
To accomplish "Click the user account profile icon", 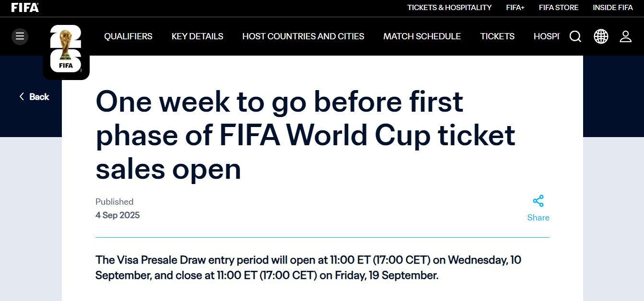I will pyautogui.click(x=626, y=36).
